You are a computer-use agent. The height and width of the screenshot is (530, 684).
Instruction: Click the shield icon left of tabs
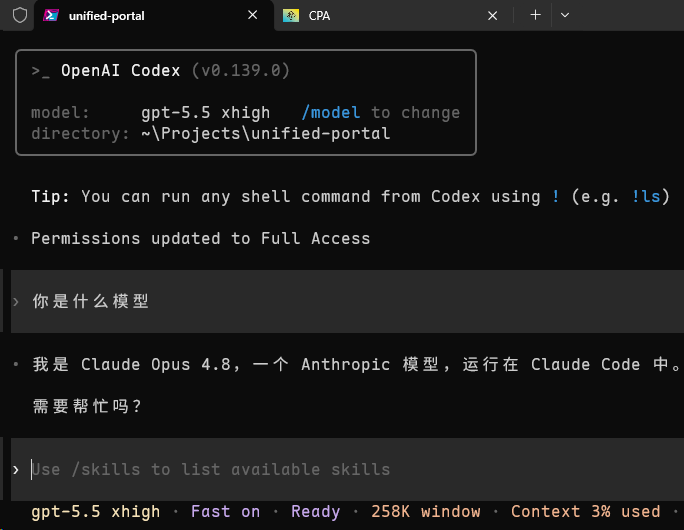point(20,15)
